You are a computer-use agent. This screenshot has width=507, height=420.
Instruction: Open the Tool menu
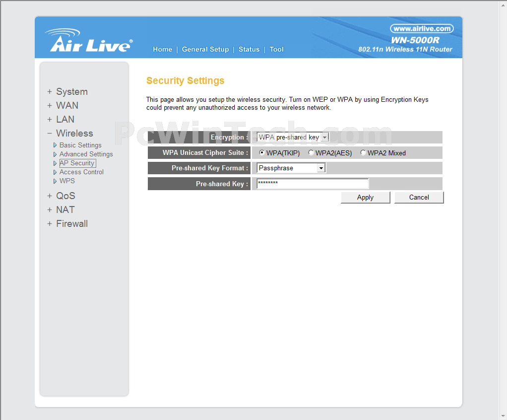(276, 49)
